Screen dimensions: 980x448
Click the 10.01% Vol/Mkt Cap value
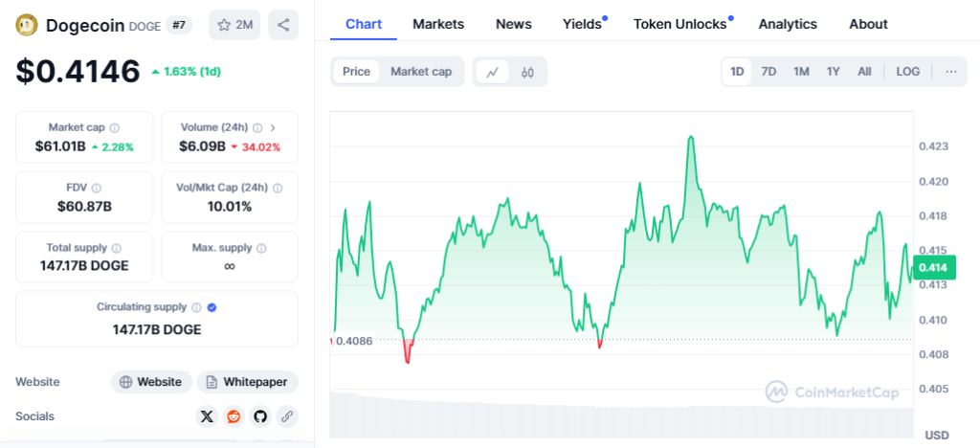click(230, 206)
